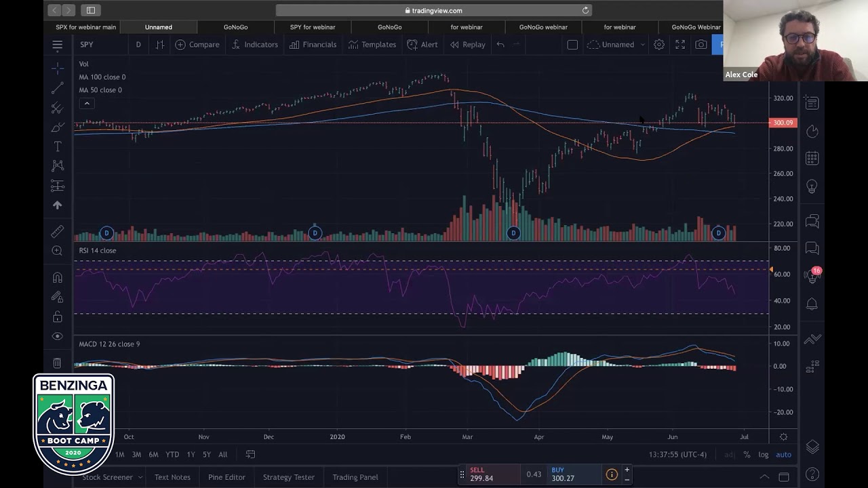Open the calendar panel in sidebar

pyautogui.click(x=812, y=159)
